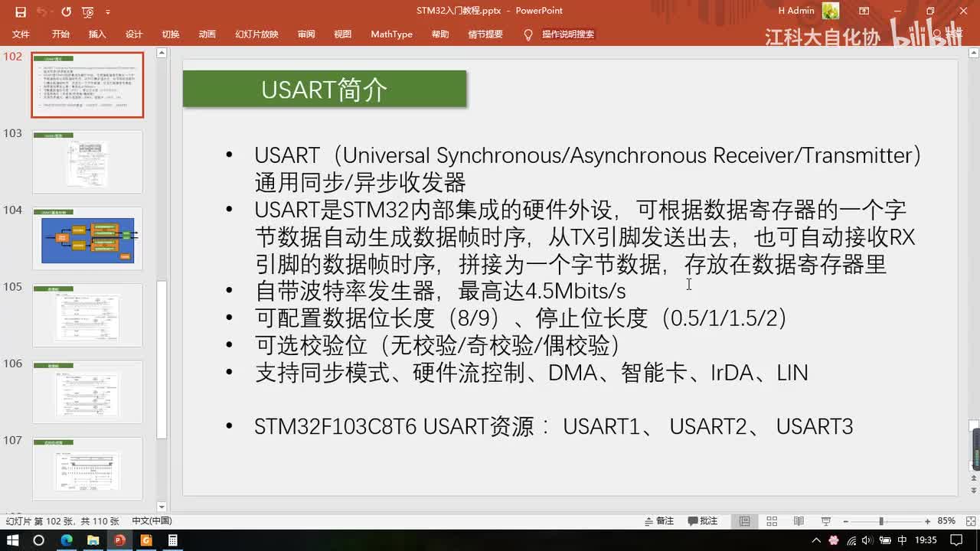This screenshot has height=551, width=980.
Task: Click the 幻灯片 第 102 张 status text
Action: tap(62, 521)
